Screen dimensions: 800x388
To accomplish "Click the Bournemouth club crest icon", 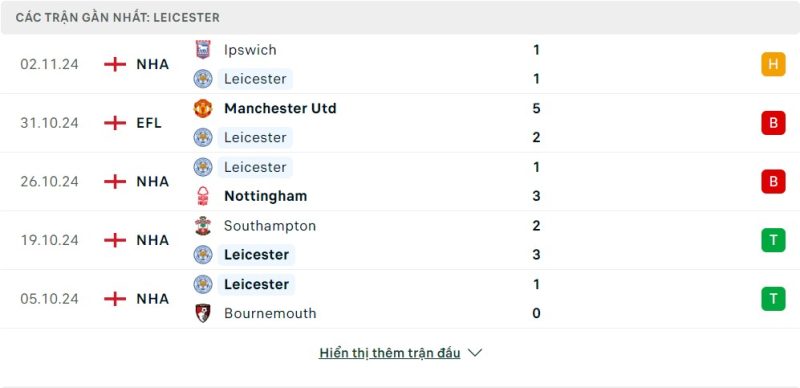I will [203, 313].
